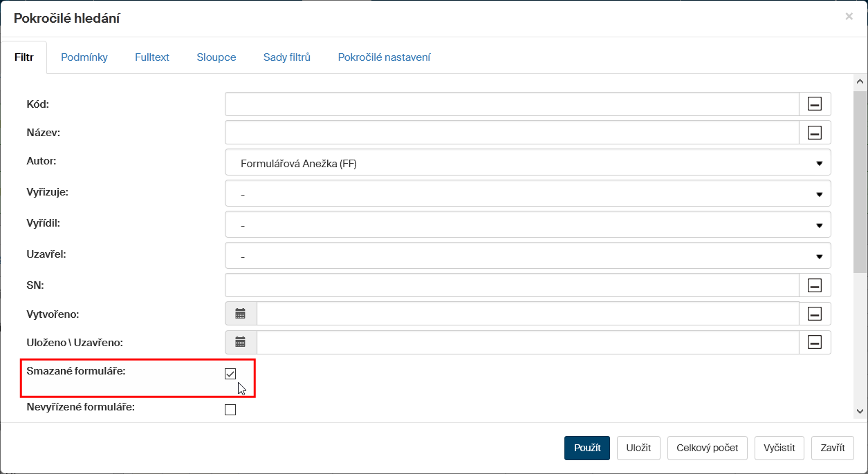Screen dimensions: 868x474
Task: Click minus icon beside Uloženo \ Uzavřeno field
Action: (815, 342)
